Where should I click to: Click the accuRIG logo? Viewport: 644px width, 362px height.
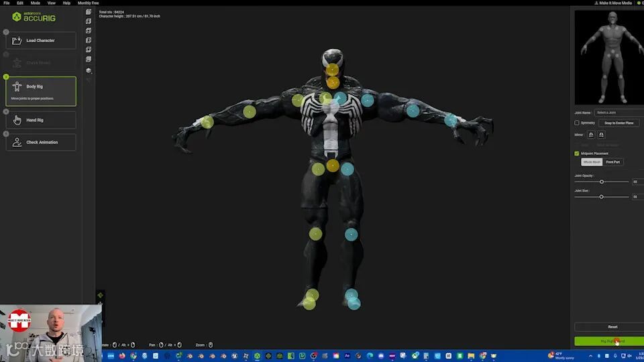pyautogui.click(x=34, y=17)
